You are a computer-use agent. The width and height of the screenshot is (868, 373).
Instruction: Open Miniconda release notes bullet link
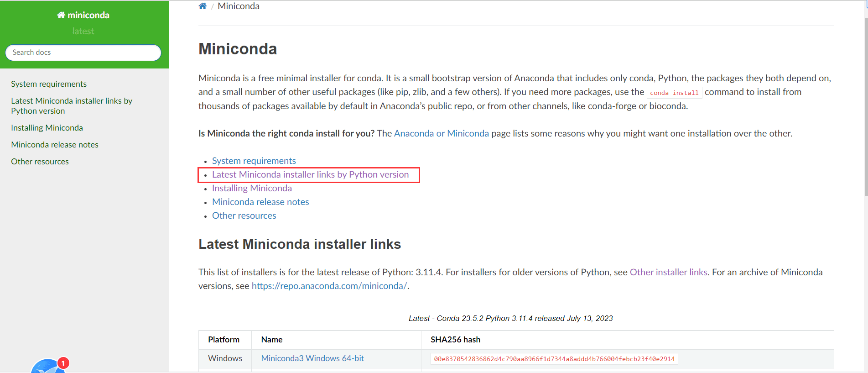pos(260,202)
